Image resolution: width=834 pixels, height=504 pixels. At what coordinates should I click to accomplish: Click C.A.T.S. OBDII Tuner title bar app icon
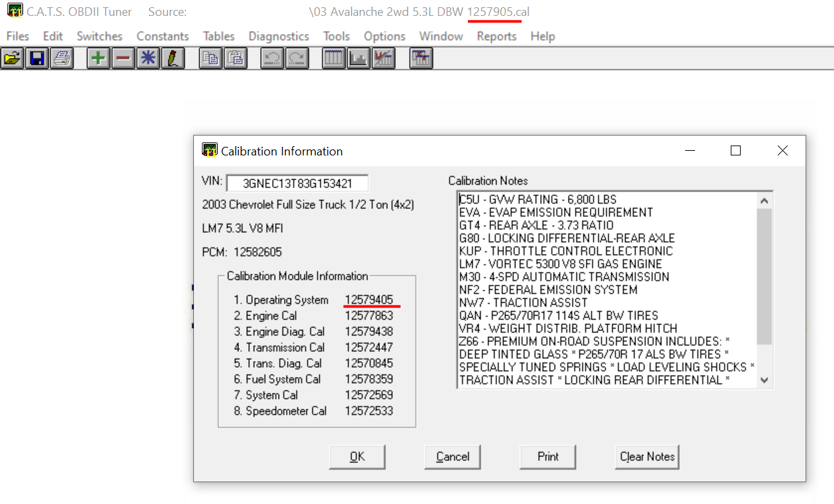tap(15, 11)
